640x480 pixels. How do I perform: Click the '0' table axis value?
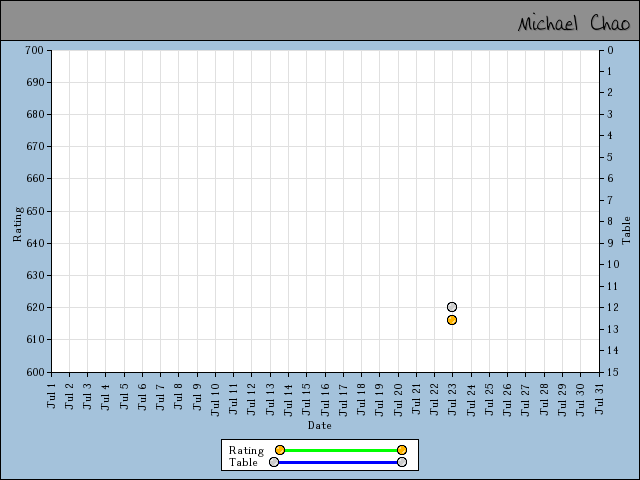click(x=610, y=50)
